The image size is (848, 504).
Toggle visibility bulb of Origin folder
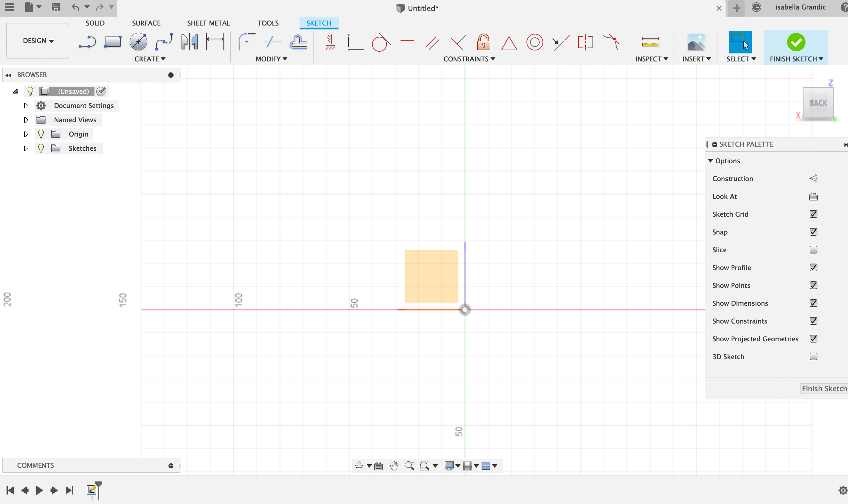41,134
